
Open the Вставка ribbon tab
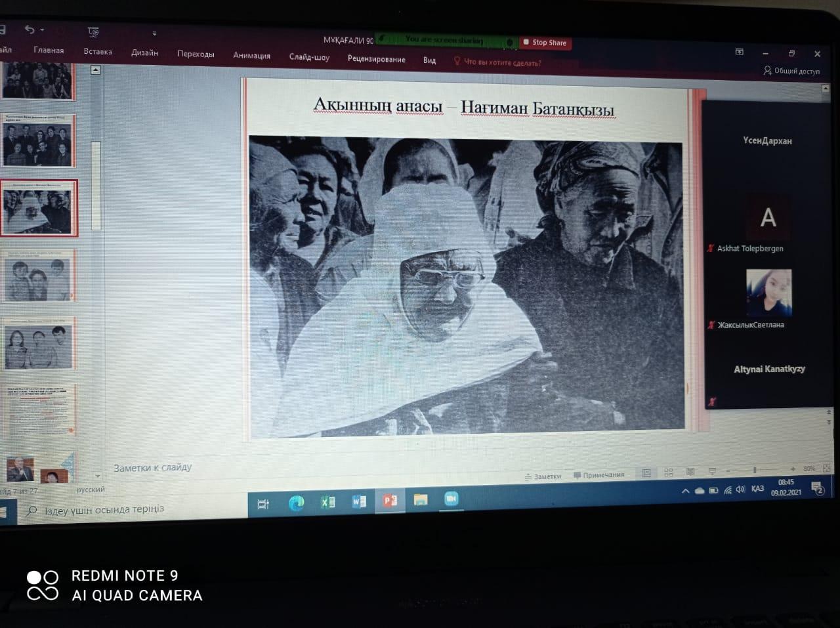pos(98,52)
